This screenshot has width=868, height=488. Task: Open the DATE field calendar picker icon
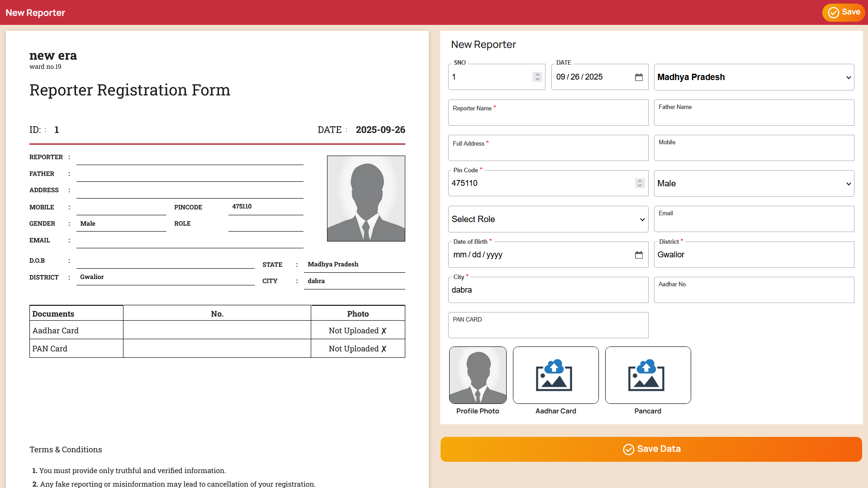[x=639, y=77]
